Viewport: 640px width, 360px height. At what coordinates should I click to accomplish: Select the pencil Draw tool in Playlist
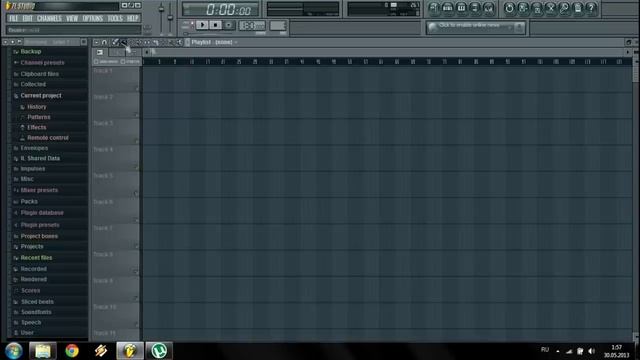(115, 42)
